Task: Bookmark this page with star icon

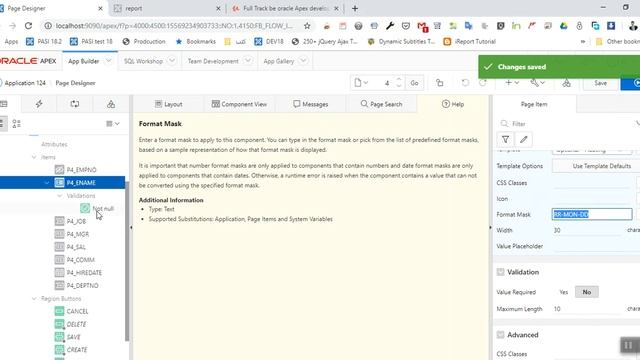Action: [307, 26]
